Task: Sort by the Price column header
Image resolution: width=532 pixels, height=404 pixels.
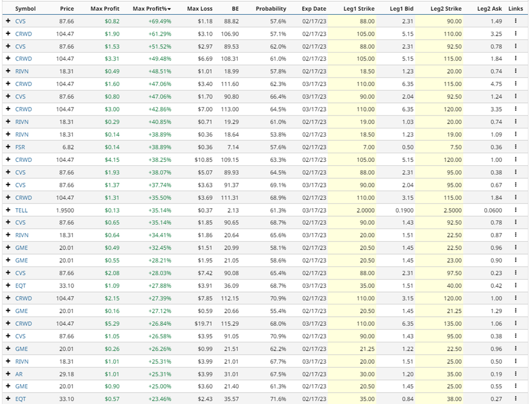Action: pos(67,8)
